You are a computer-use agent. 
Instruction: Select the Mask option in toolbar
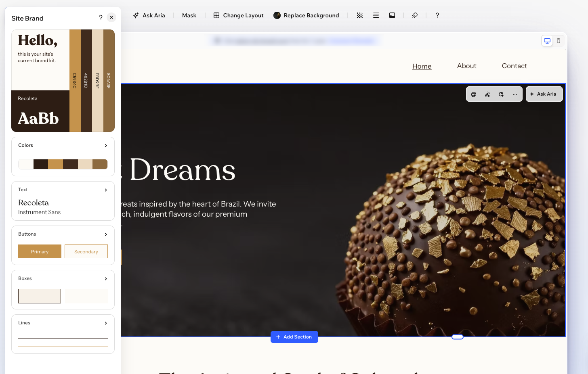click(x=189, y=15)
